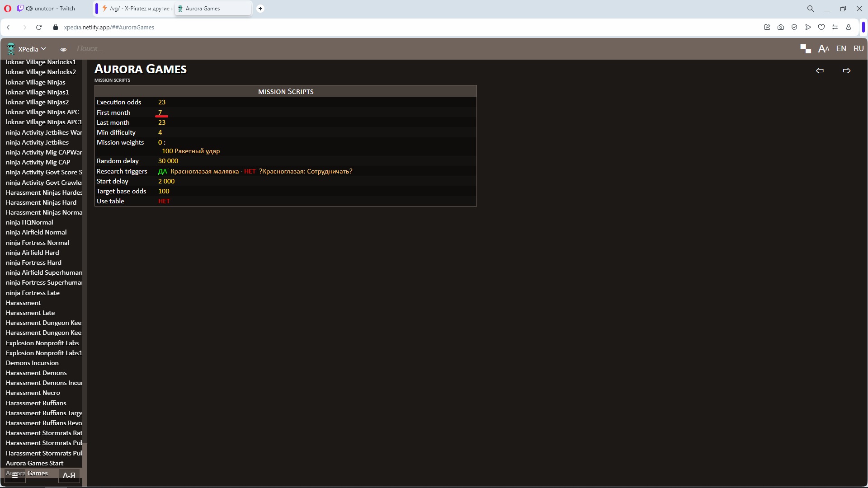
Task: Select Aurora Games Start in the sidebar
Action: 34,463
